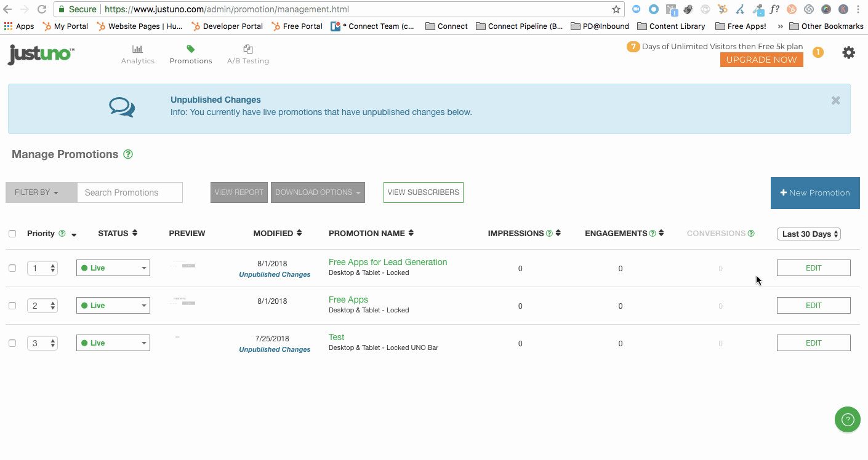Click the Impressions help question icon
This screenshot has width=868, height=460.
click(x=549, y=234)
